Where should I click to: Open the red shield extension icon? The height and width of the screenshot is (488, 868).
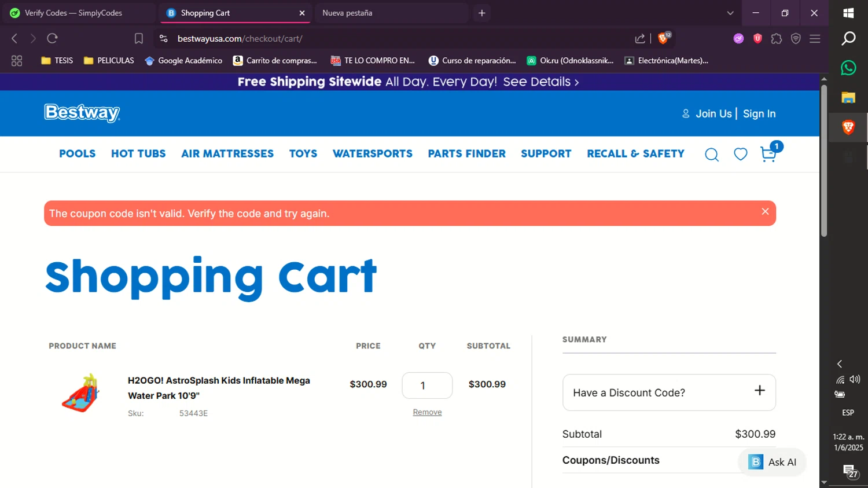pyautogui.click(x=757, y=38)
